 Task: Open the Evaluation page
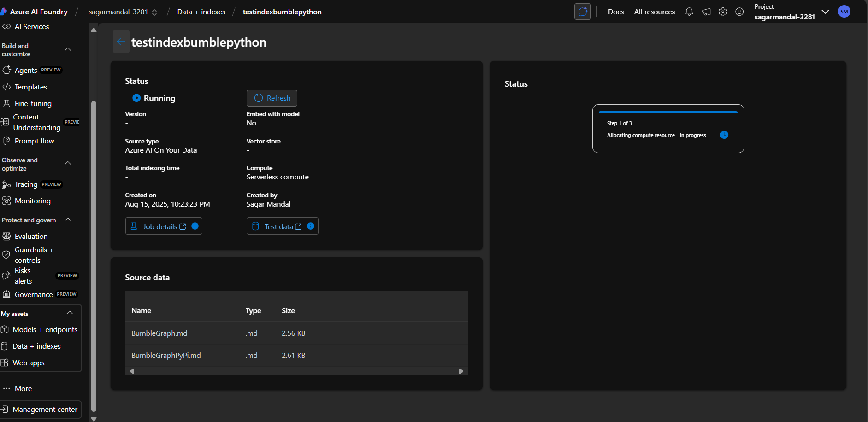pyautogui.click(x=31, y=236)
